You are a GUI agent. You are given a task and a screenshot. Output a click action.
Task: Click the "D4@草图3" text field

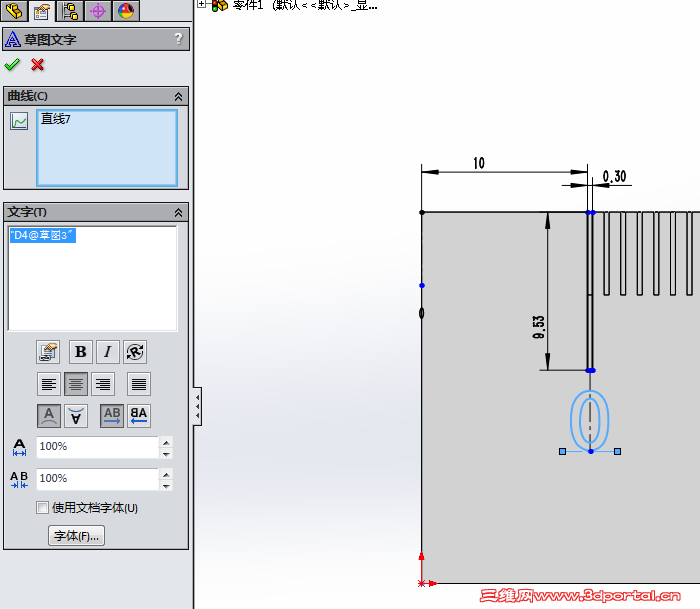[92, 278]
